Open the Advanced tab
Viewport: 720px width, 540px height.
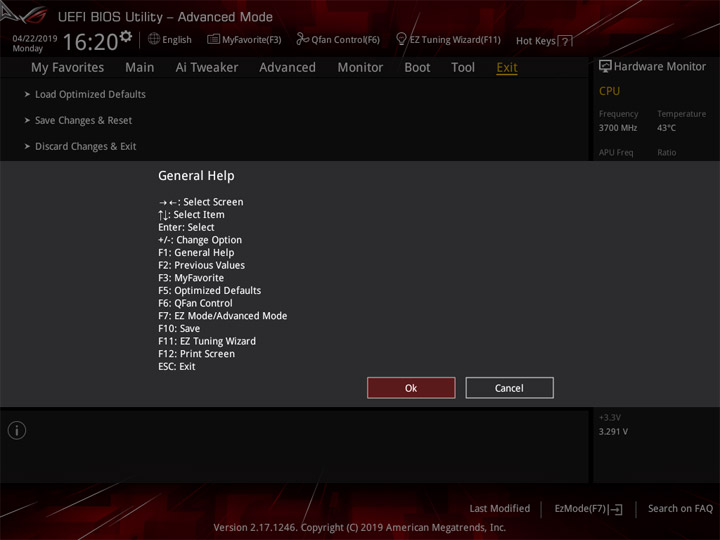[x=287, y=68]
